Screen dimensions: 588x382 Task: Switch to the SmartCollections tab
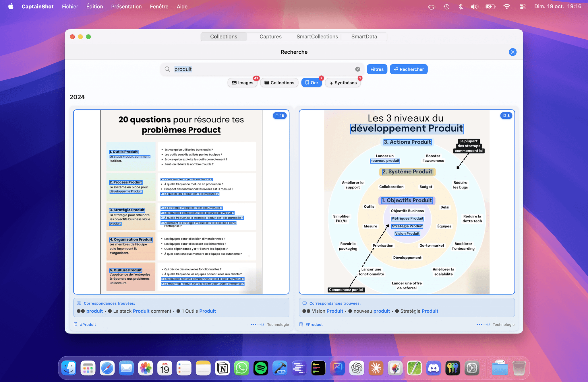(317, 37)
